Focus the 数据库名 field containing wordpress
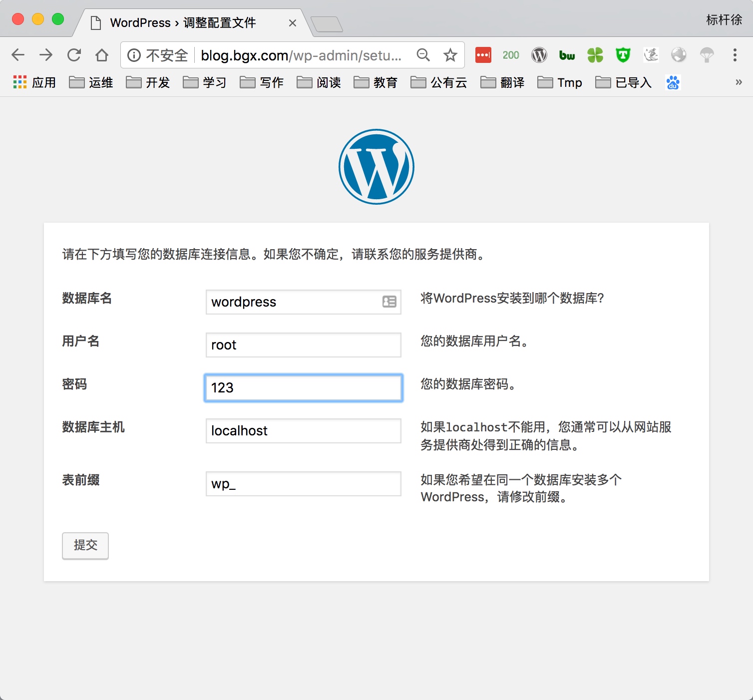The image size is (753, 700). coord(304,302)
